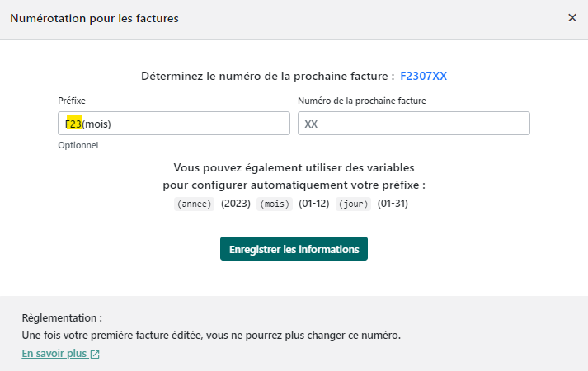
Task: Select the (jour) variable chip
Action: click(x=355, y=204)
